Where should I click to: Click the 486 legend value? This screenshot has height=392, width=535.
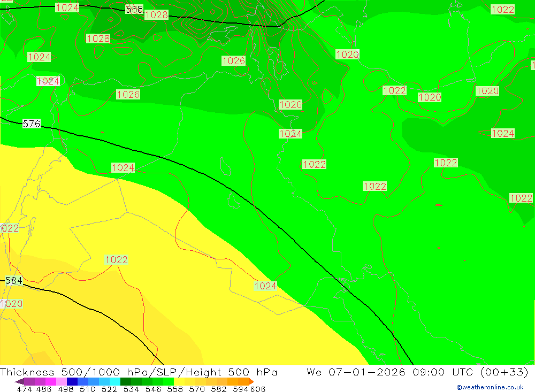[x=44, y=389]
